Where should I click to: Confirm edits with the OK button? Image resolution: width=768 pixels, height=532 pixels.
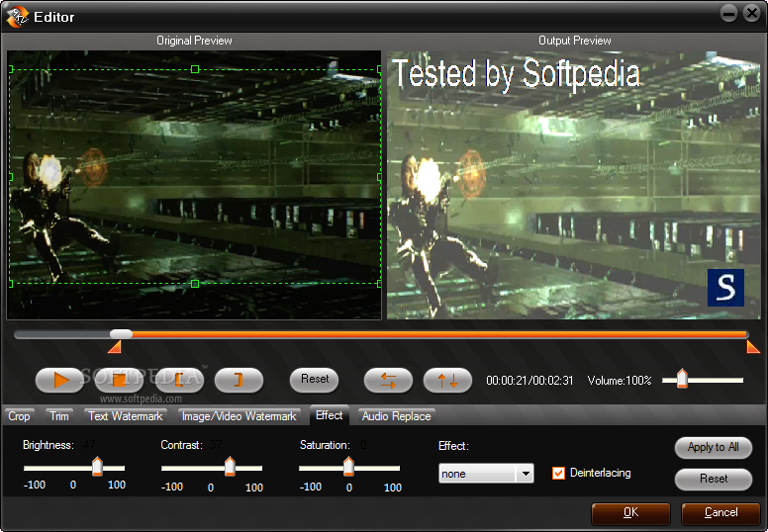pos(630,512)
